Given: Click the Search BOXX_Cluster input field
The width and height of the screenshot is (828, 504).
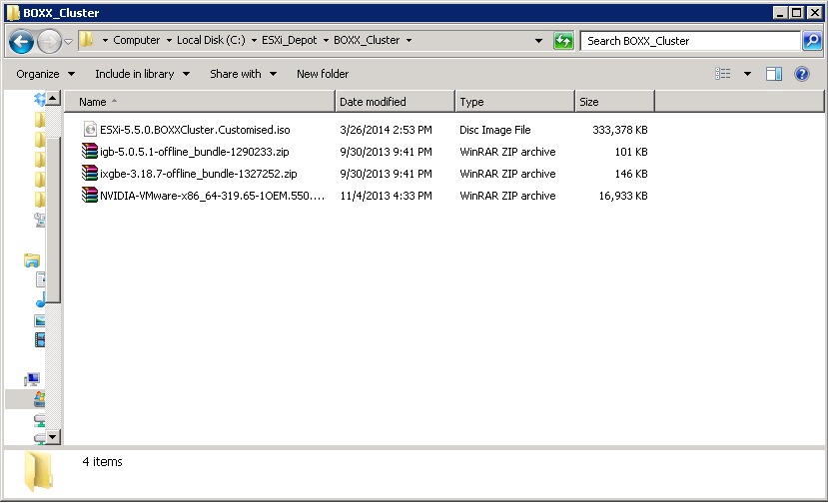Looking at the screenshot, I should click(x=689, y=41).
